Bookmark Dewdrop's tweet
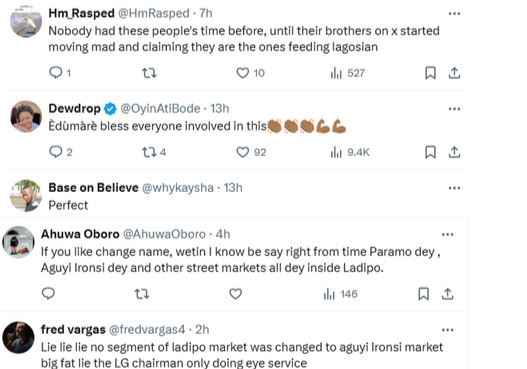This screenshot has width=527, height=369. (x=431, y=152)
